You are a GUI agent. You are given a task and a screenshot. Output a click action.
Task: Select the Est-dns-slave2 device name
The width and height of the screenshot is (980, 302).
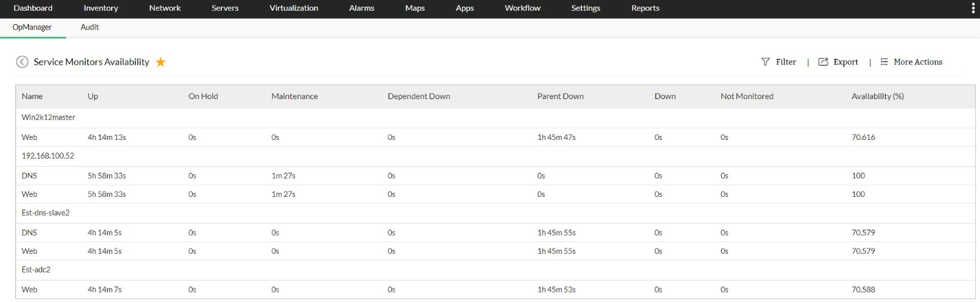[x=45, y=212]
